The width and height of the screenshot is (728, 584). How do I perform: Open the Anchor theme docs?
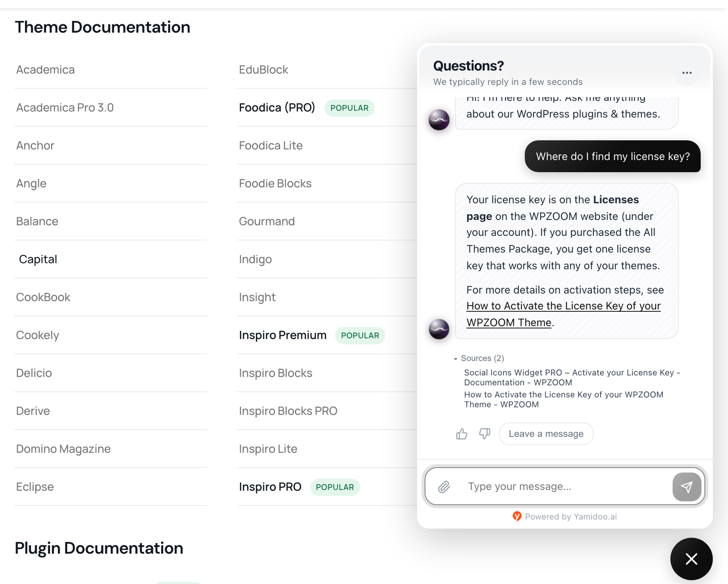(x=35, y=146)
